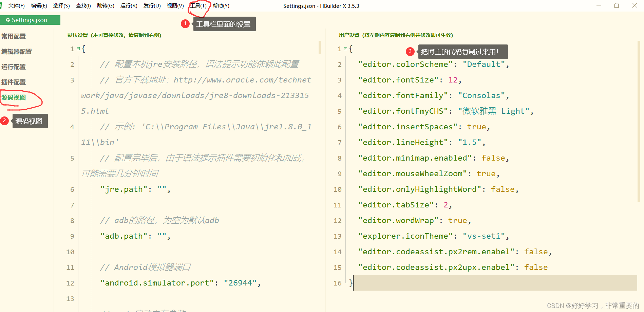
Task: Click the "editor.colorScheme" key in user settings
Action: 405,65
